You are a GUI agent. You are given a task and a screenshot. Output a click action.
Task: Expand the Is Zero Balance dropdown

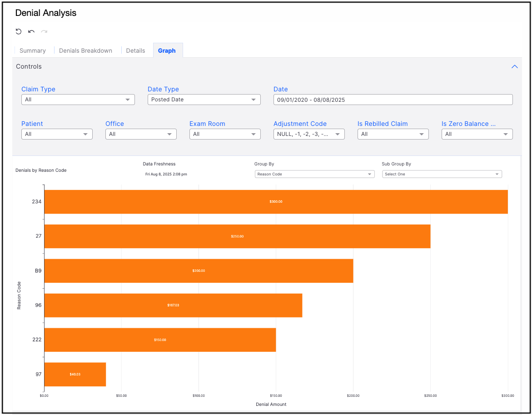[477, 134]
